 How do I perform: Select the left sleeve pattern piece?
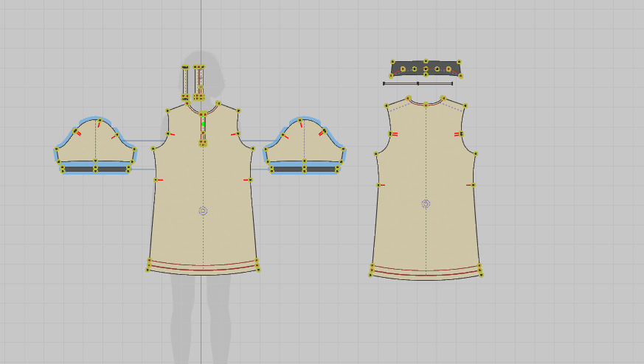point(95,141)
